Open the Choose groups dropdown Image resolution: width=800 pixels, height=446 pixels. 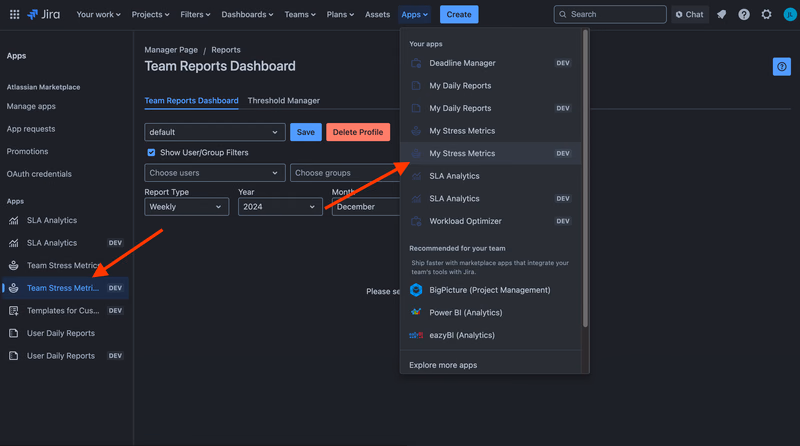click(345, 173)
